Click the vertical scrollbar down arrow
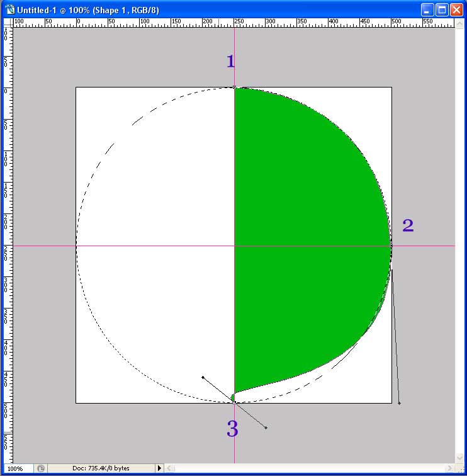Viewport: 467px width, 476px height. (459, 458)
